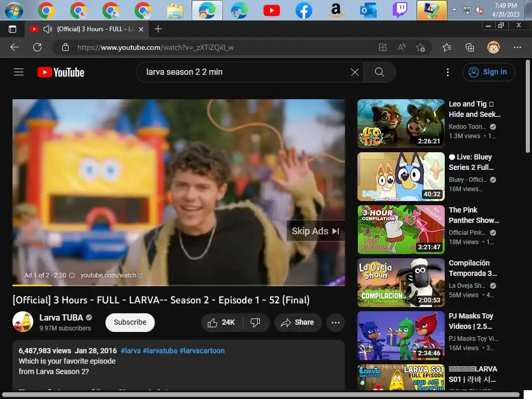
Task: Dislike the Larva video
Action: 255,322
